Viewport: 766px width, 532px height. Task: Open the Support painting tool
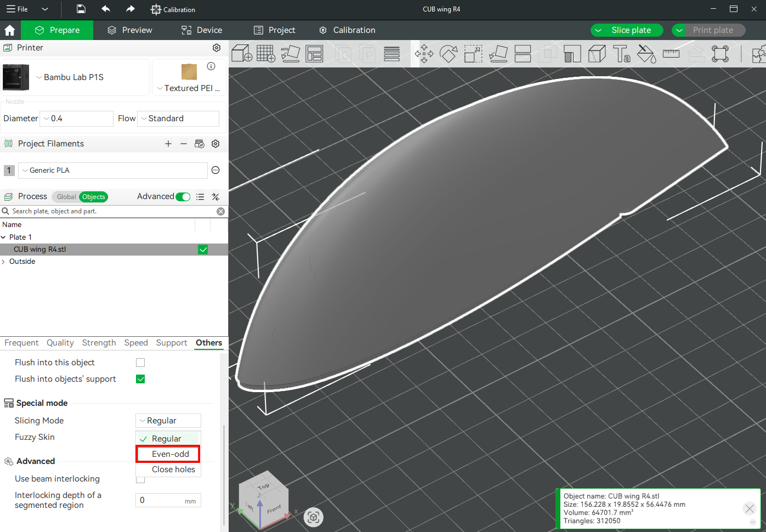point(572,54)
